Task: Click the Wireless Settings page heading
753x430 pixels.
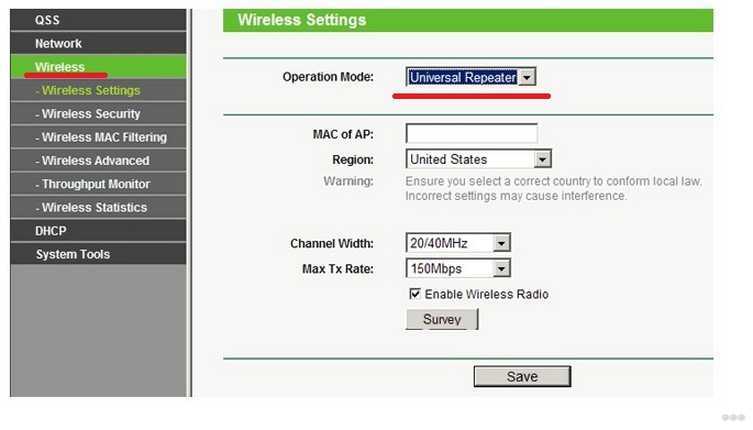Action: coord(302,20)
